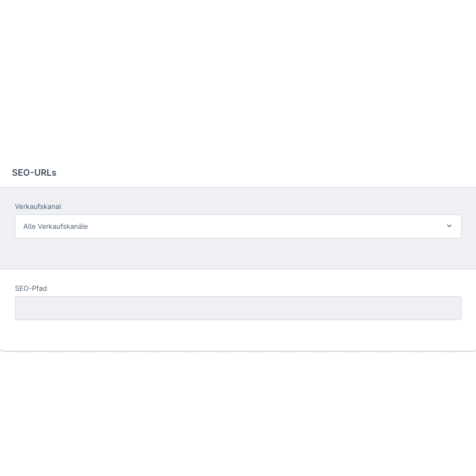The width and height of the screenshot is (476, 476).
Task: Click the 'Verkaufskanal' field label
Action: tap(38, 206)
